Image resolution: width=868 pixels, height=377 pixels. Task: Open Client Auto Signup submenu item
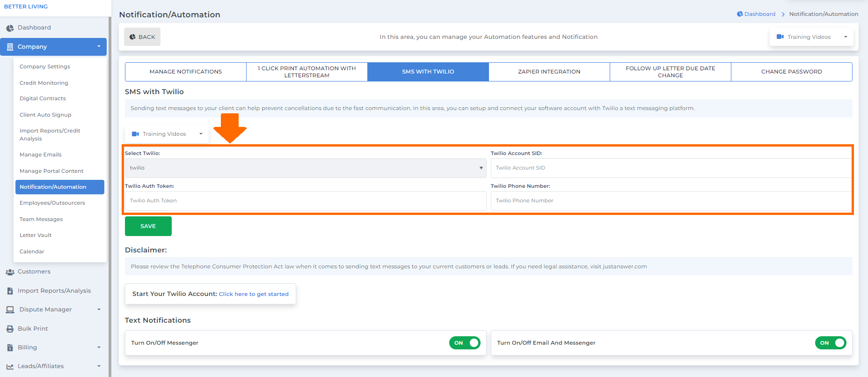[45, 115]
